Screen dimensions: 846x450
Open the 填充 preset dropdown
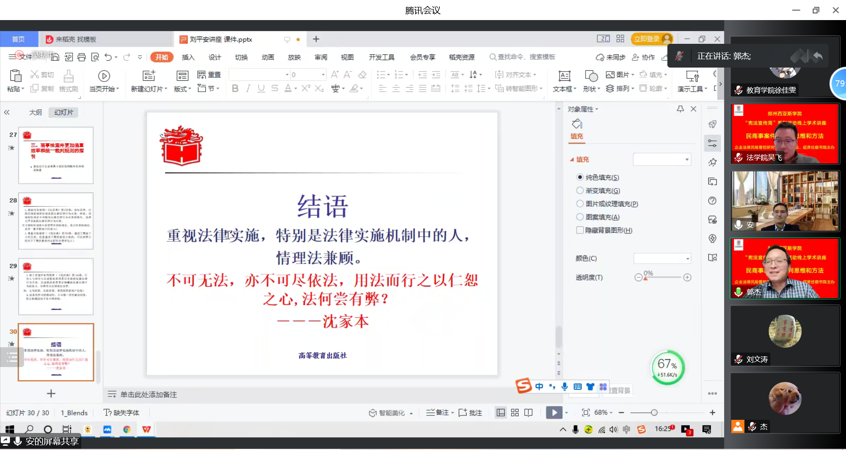(x=662, y=159)
